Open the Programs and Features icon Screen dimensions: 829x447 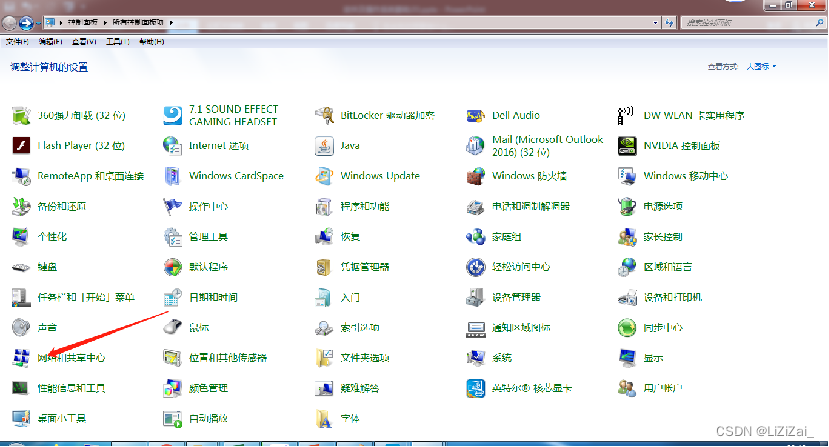[x=324, y=206]
